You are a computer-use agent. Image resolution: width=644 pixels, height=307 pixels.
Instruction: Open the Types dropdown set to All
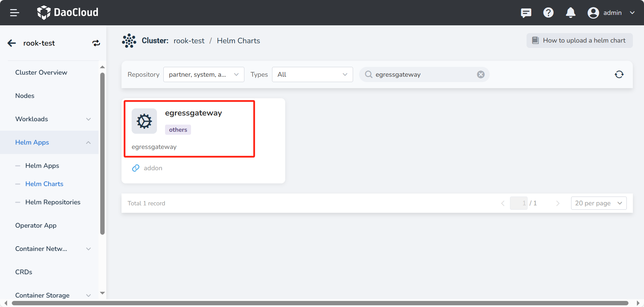pos(312,74)
